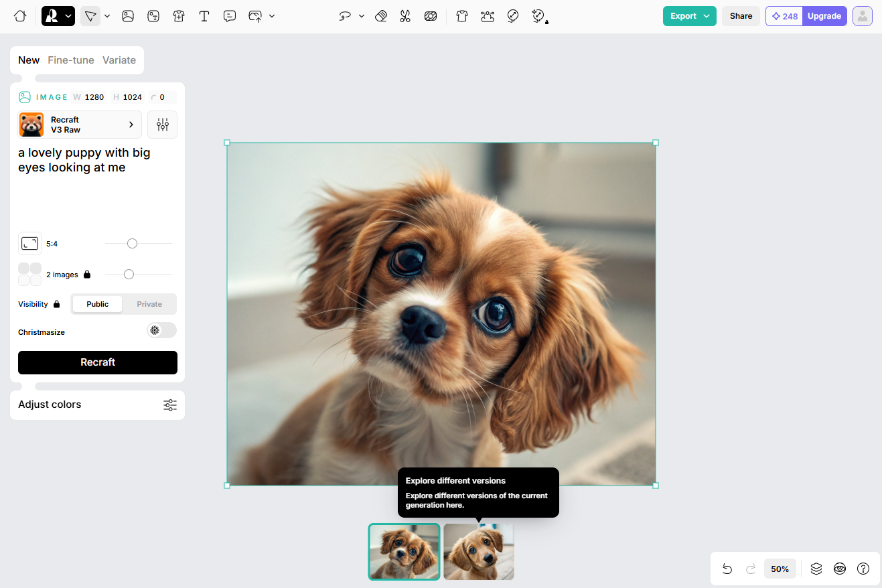Click the creative upscale icon

point(513,16)
